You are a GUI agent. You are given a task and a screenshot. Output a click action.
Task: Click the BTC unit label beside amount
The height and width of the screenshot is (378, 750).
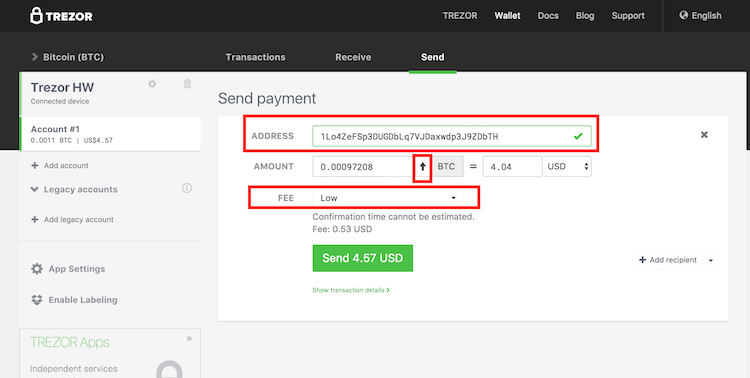[446, 167]
